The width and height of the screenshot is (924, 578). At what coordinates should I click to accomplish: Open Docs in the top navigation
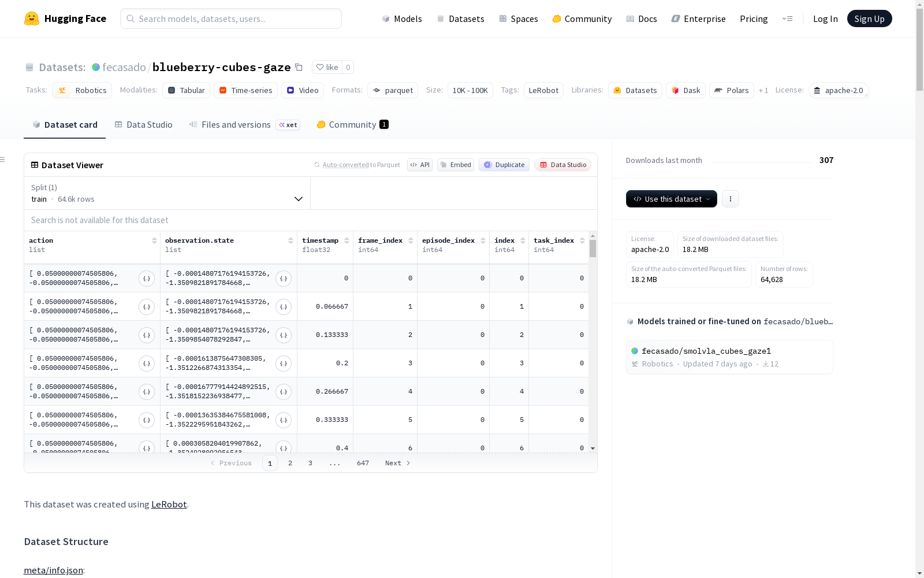[x=642, y=18]
